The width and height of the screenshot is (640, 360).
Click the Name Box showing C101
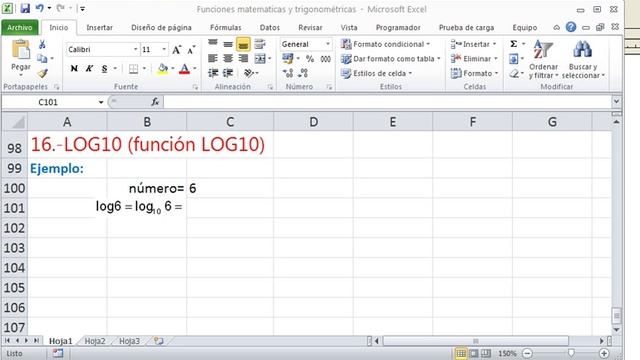[49, 102]
